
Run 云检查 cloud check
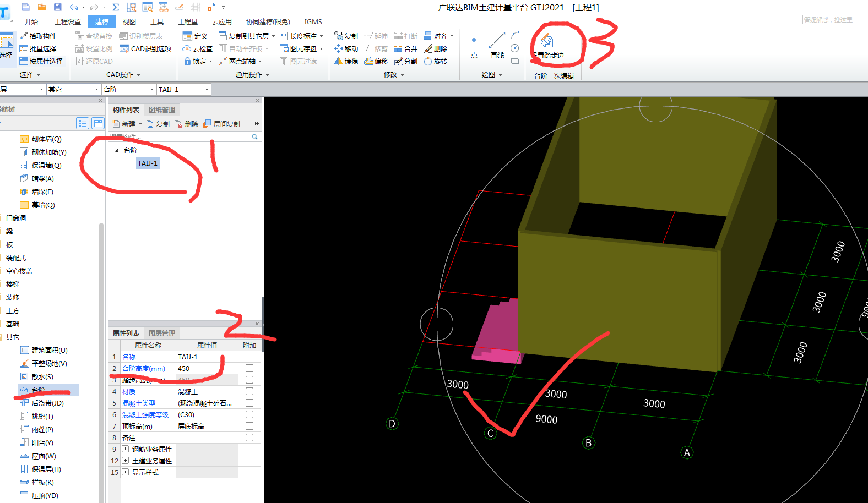pos(197,48)
